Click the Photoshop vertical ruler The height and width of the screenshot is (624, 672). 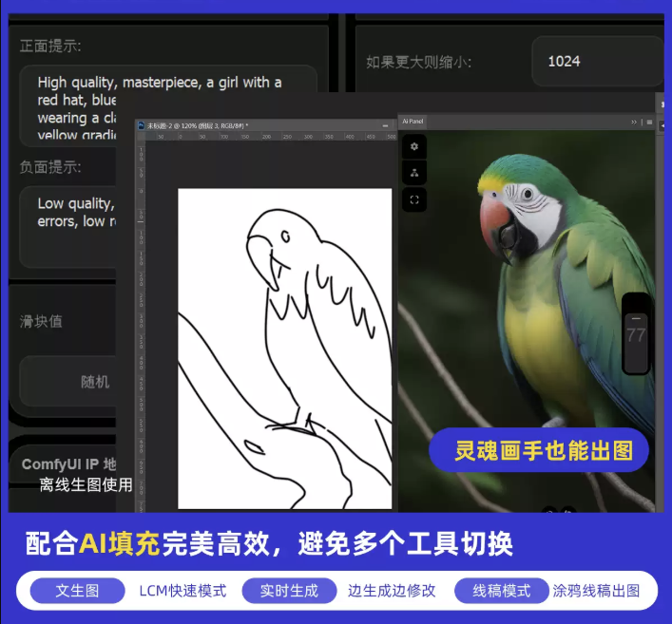tap(141, 326)
